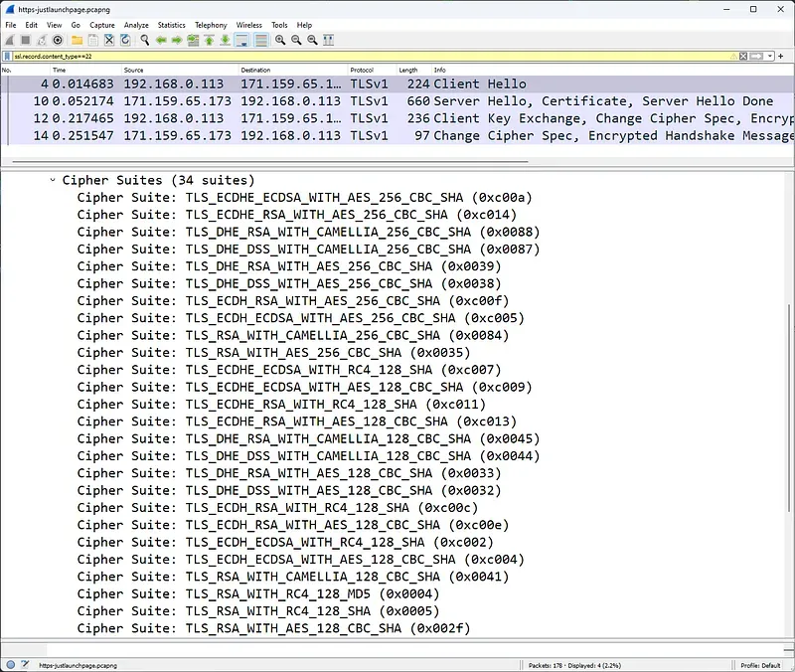Screen dimensions: 795x672
Task: Close the capture file from the toolbar
Action: (109, 40)
